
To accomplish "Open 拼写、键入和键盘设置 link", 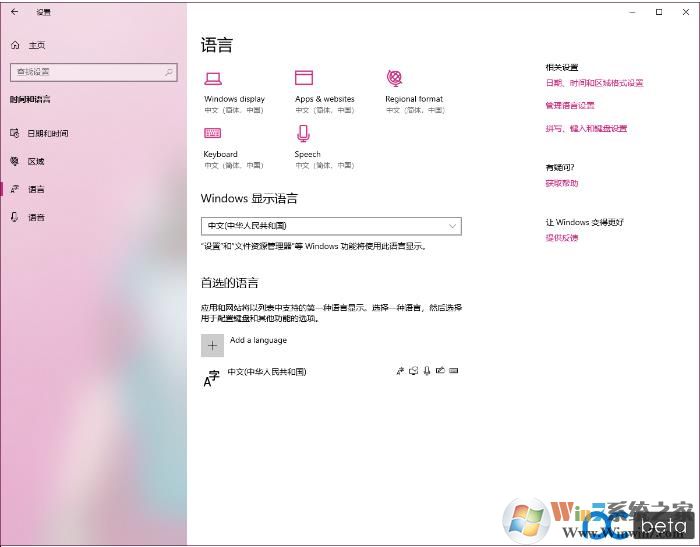I will [586, 128].
